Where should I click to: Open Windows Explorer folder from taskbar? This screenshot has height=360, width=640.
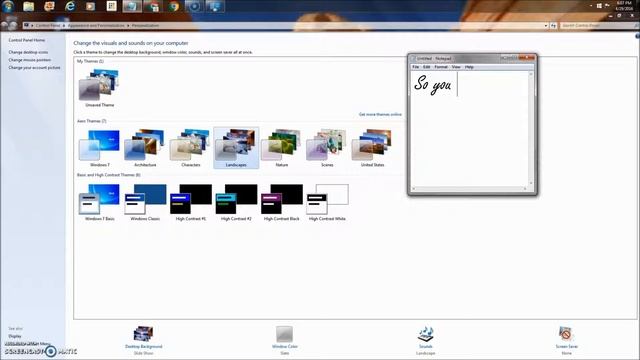pos(29,6)
